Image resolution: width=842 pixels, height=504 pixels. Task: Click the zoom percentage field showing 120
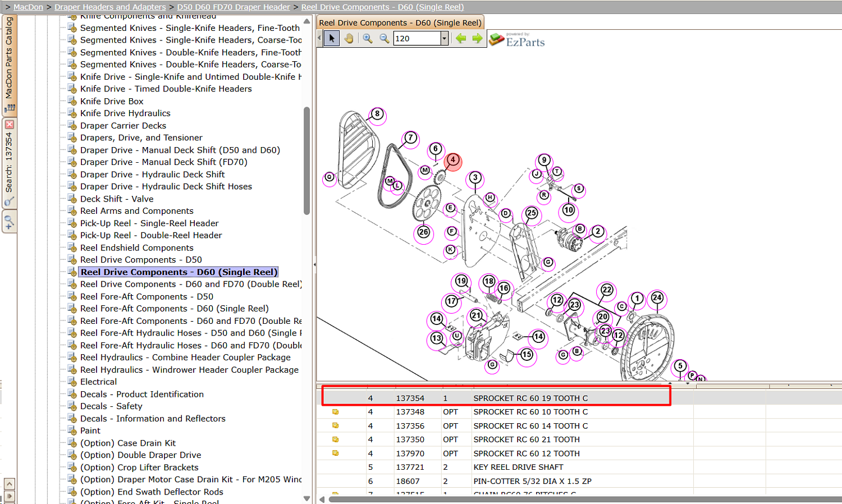(417, 38)
